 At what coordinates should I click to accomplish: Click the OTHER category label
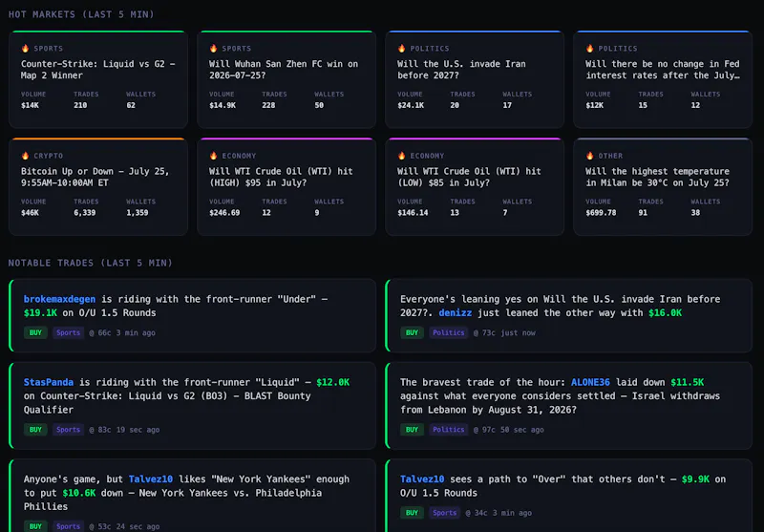pos(610,156)
